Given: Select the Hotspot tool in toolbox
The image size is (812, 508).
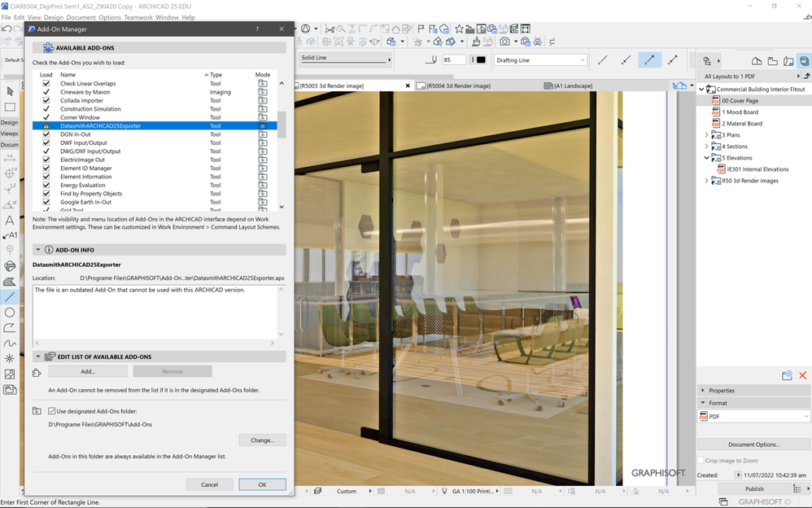Looking at the screenshot, I should [x=10, y=358].
